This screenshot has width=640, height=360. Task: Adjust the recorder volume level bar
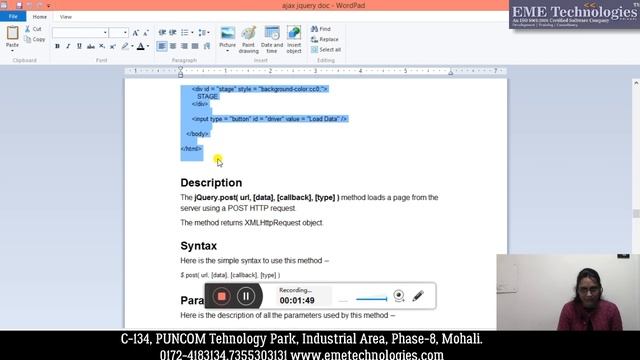pyautogui.click(x=371, y=299)
